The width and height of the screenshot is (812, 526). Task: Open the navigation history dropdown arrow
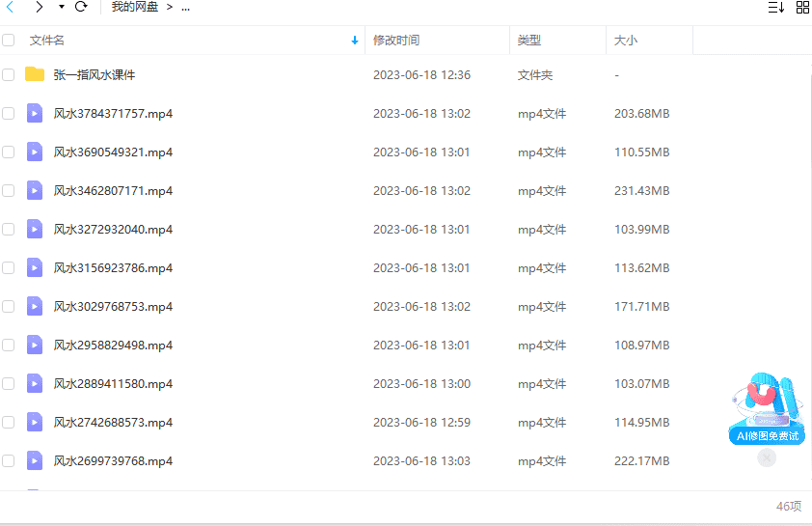point(62,7)
